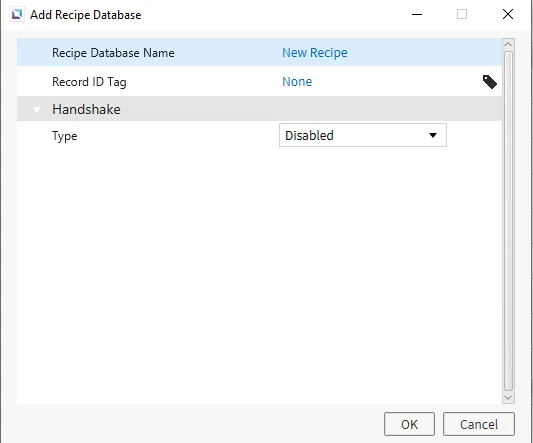Click the scrollbar up arrow

(x=508, y=45)
